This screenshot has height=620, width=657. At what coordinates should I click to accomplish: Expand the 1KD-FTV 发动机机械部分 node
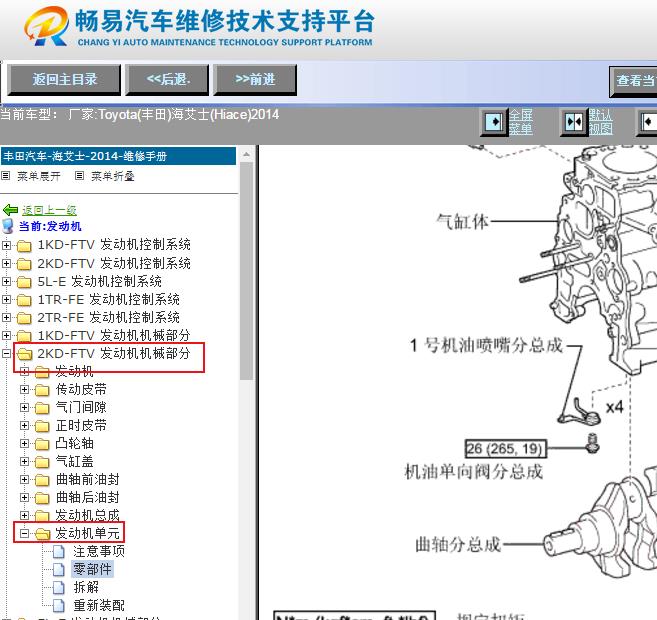tap(6, 336)
